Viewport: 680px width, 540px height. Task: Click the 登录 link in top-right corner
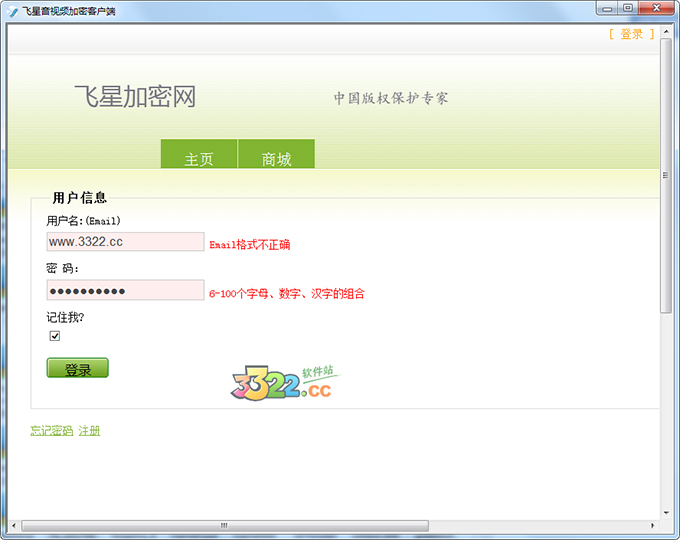(x=631, y=34)
